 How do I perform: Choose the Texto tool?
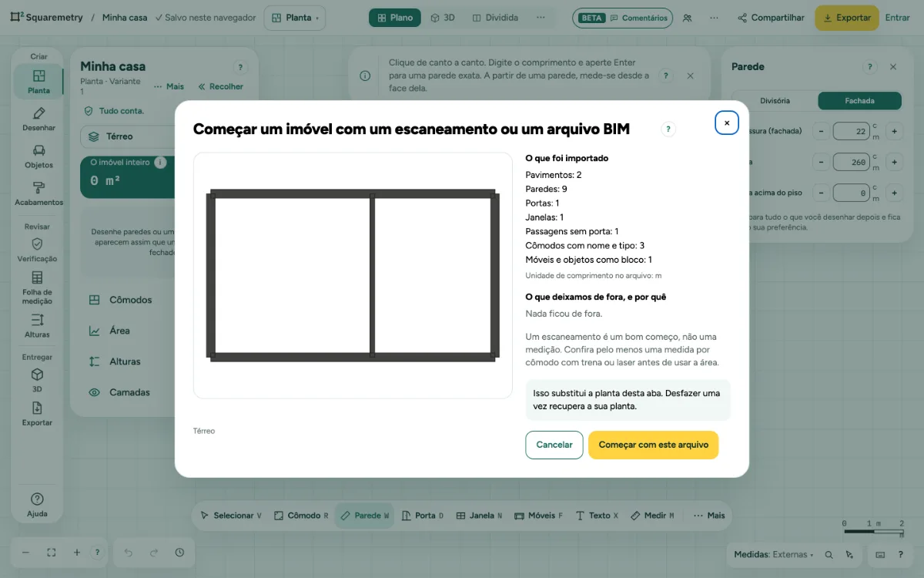click(598, 516)
